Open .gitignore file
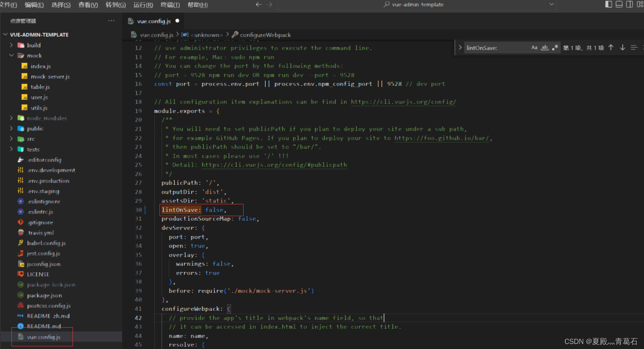This screenshot has height=349, width=644. [40, 222]
